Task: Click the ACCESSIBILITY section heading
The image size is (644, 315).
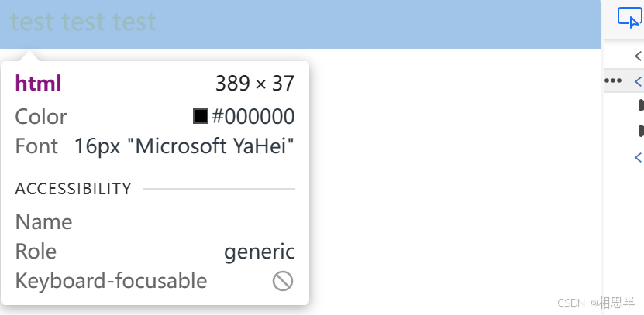Action: (74, 188)
